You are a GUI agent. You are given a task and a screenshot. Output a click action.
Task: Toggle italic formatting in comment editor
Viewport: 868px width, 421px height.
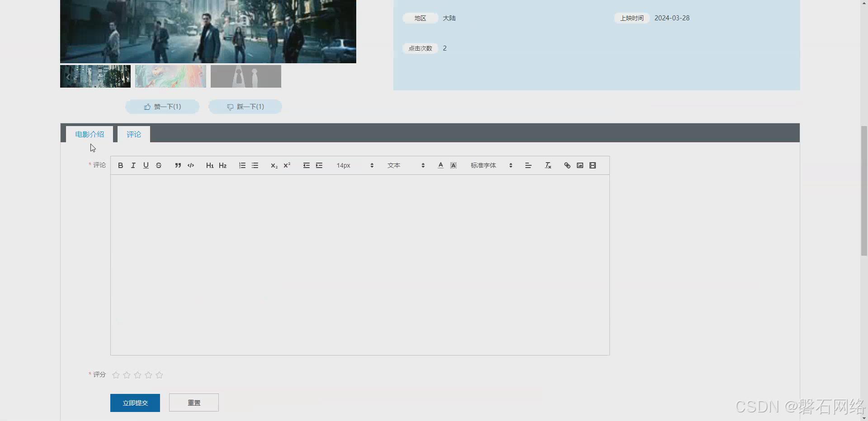tap(133, 165)
